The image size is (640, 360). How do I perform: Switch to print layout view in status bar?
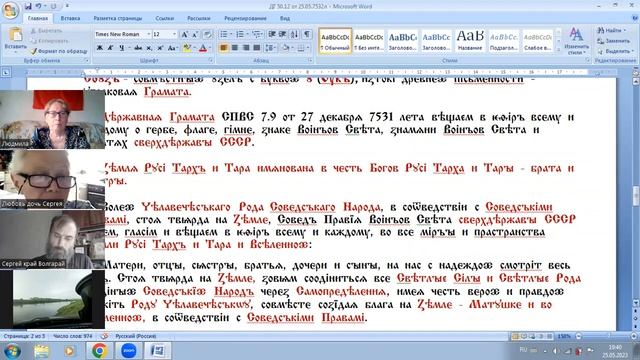(x=515, y=336)
